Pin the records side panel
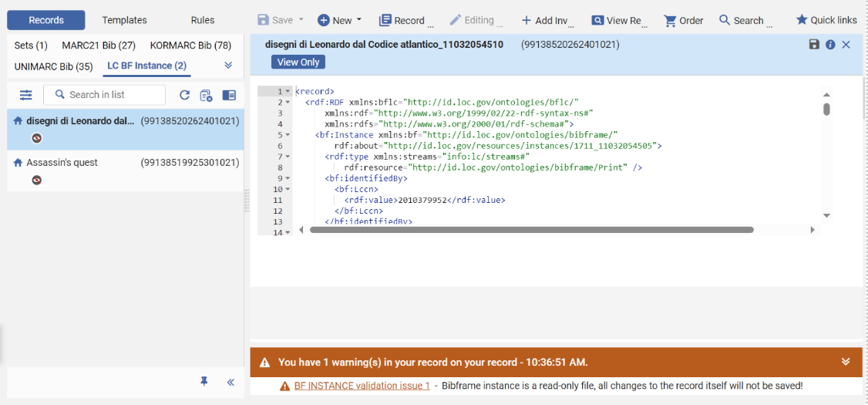Screen dimensions: 868x405 pos(204,382)
